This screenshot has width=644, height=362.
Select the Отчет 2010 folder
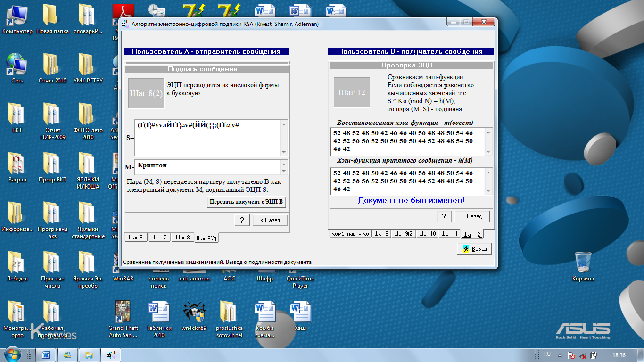click(53, 68)
